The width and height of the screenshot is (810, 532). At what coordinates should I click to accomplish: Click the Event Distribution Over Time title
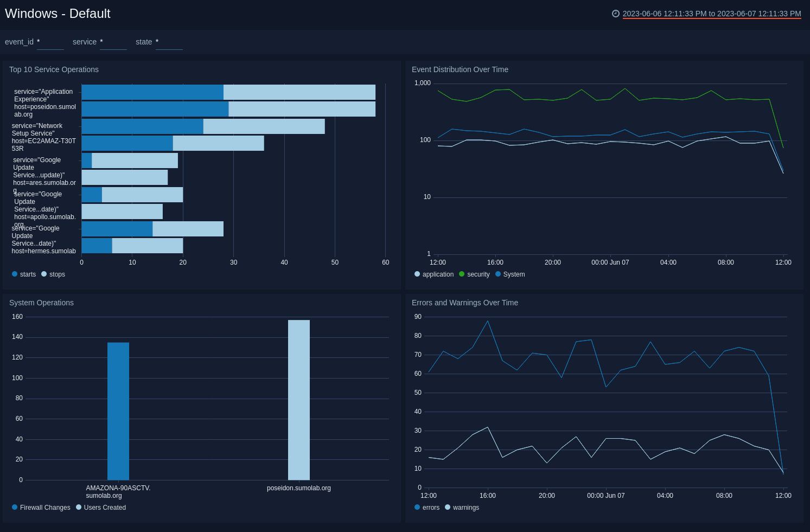pos(460,69)
